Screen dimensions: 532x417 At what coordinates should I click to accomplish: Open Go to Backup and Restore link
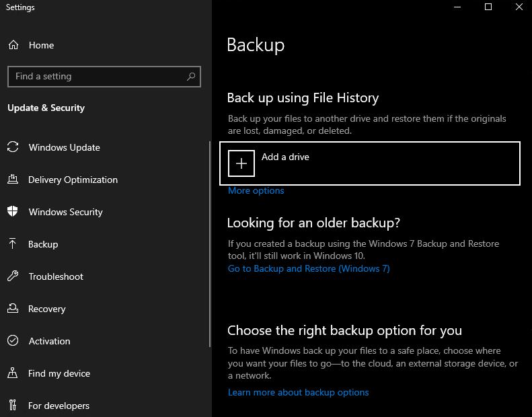(x=309, y=268)
